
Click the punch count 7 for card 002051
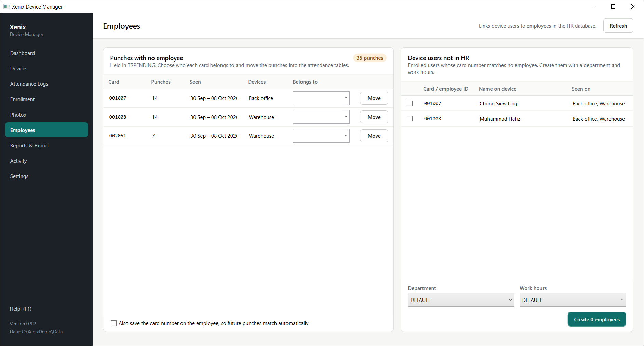(x=153, y=136)
